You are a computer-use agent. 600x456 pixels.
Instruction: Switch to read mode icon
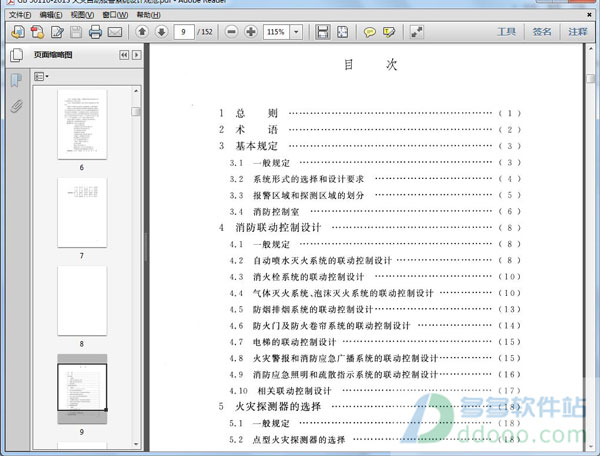[417, 32]
